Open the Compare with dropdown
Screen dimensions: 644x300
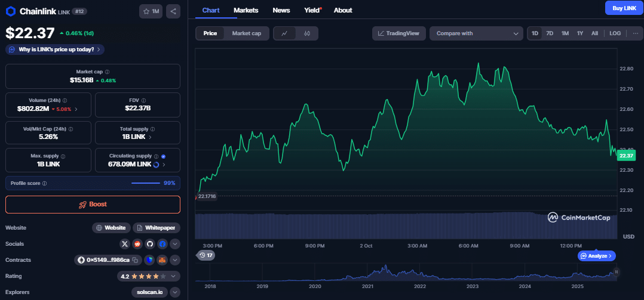point(477,33)
